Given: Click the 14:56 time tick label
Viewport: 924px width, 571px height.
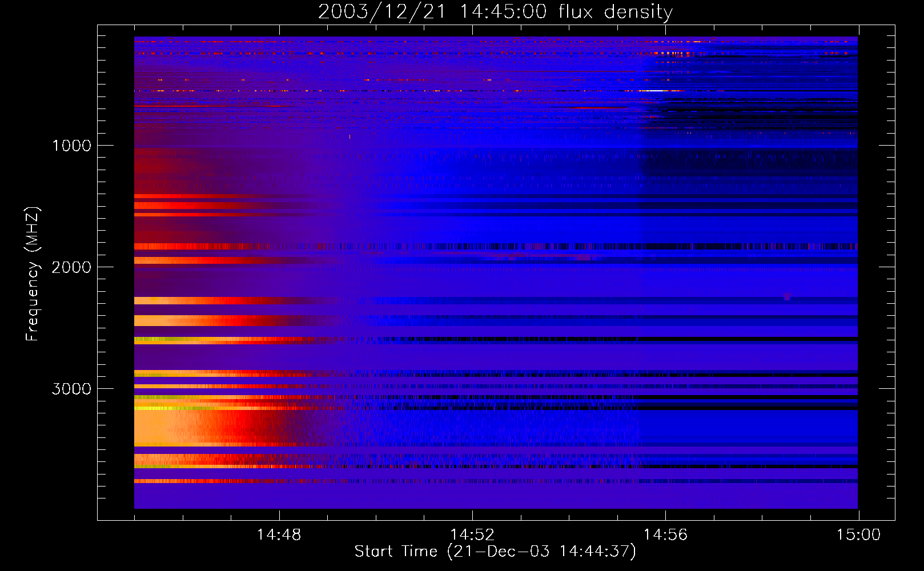Looking at the screenshot, I should [x=665, y=535].
